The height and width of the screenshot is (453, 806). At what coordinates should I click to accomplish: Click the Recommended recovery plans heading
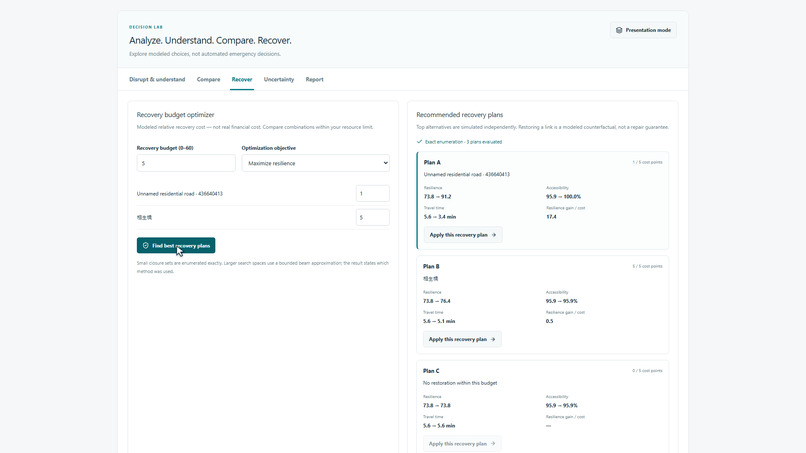click(x=460, y=115)
